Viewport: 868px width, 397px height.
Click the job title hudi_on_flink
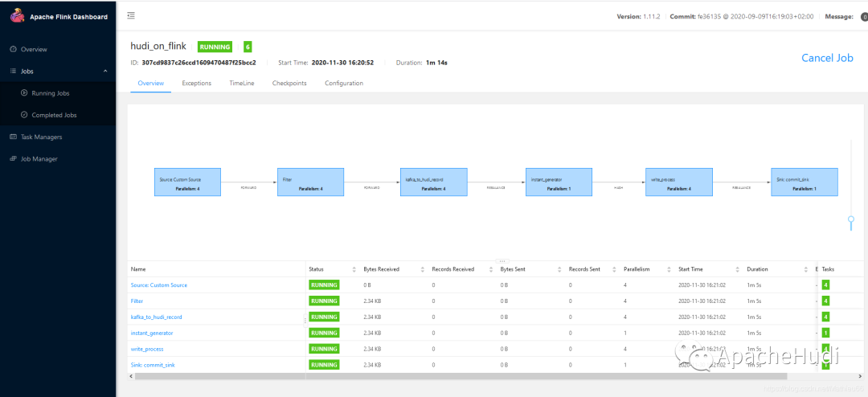pos(158,46)
